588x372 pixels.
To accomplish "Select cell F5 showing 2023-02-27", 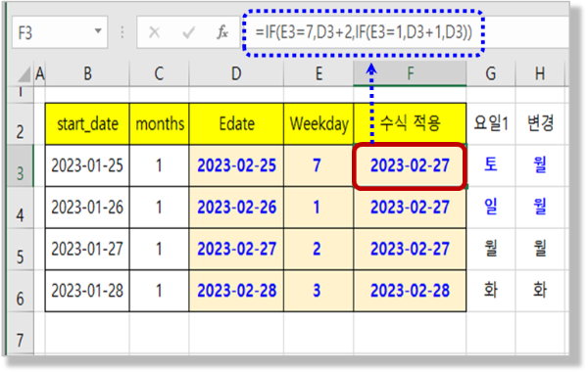I will [x=410, y=249].
